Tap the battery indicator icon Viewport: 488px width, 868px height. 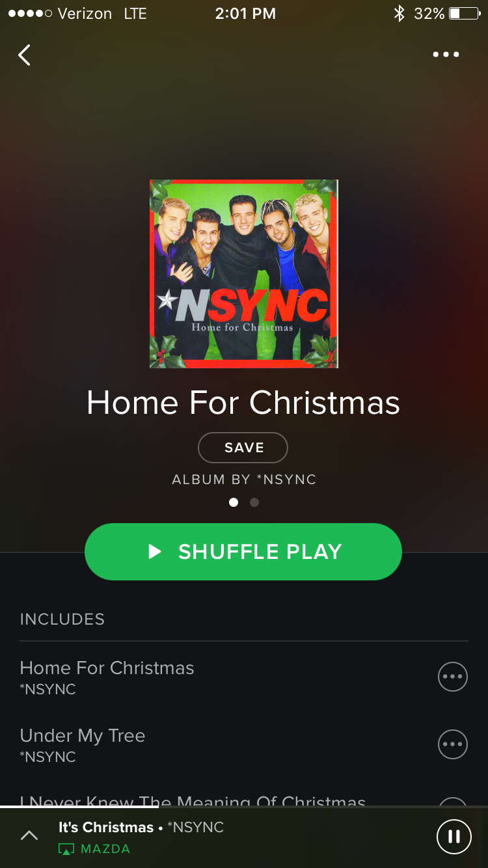[464, 14]
